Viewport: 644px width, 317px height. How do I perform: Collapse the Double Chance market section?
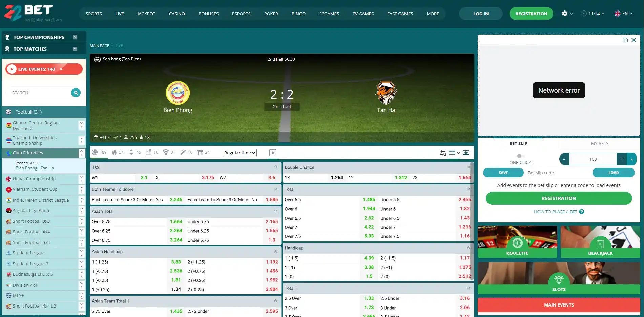pyautogui.click(x=469, y=167)
